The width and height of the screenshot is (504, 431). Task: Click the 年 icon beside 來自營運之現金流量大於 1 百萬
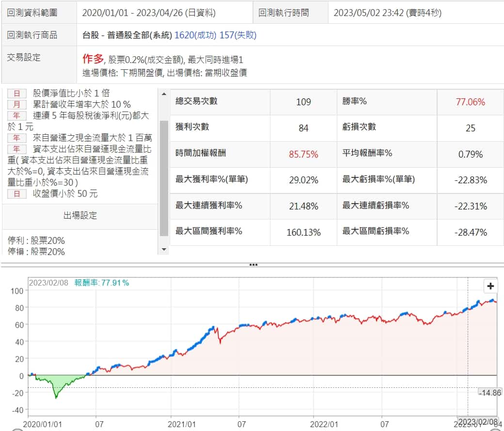coord(17,138)
